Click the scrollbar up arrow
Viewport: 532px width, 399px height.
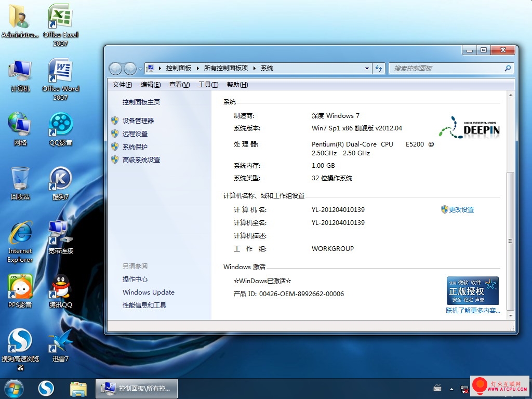pos(511,96)
